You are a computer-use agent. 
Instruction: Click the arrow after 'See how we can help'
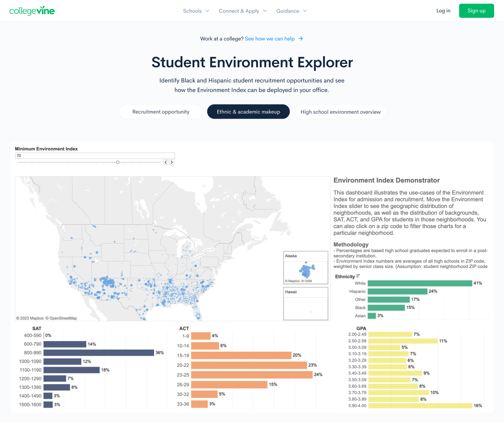click(x=301, y=39)
